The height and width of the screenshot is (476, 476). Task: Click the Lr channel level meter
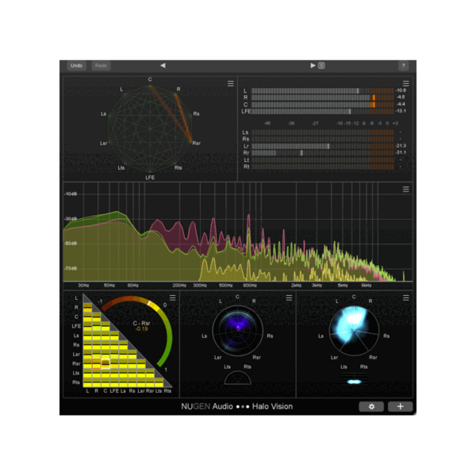(322, 146)
